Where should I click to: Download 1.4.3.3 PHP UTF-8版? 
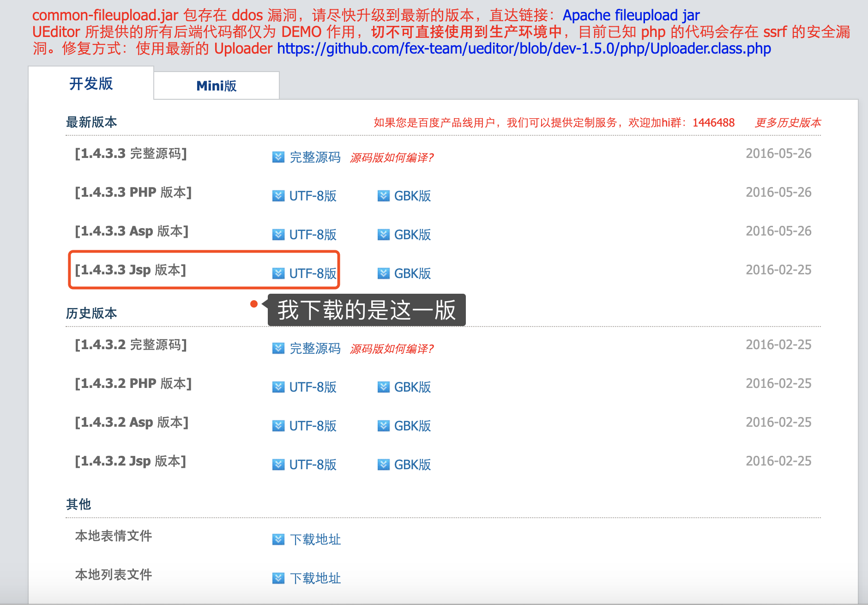(x=313, y=196)
